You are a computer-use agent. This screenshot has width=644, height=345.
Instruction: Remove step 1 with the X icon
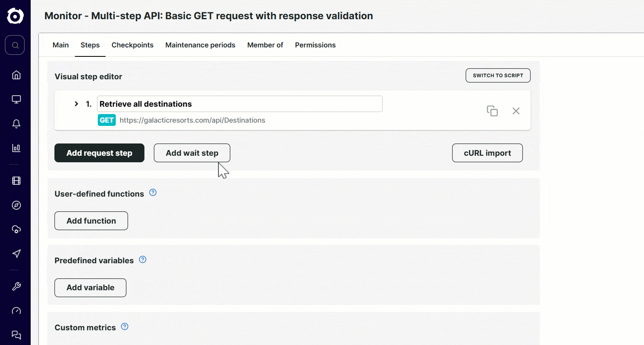point(516,111)
